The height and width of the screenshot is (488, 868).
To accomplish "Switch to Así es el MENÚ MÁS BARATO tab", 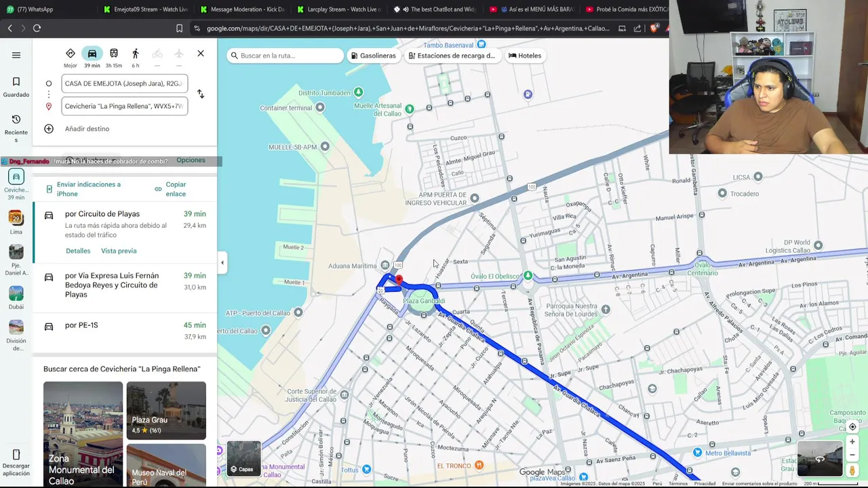I will (x=532, y=9).
